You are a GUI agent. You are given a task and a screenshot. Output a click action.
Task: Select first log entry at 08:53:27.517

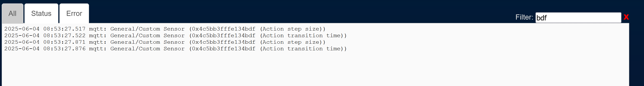coord(165,29)
